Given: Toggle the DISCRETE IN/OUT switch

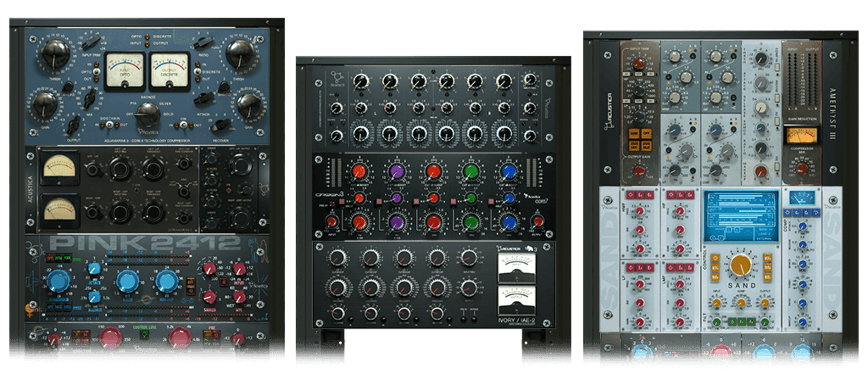Looking at the screenshot, I should click(197, 72).
